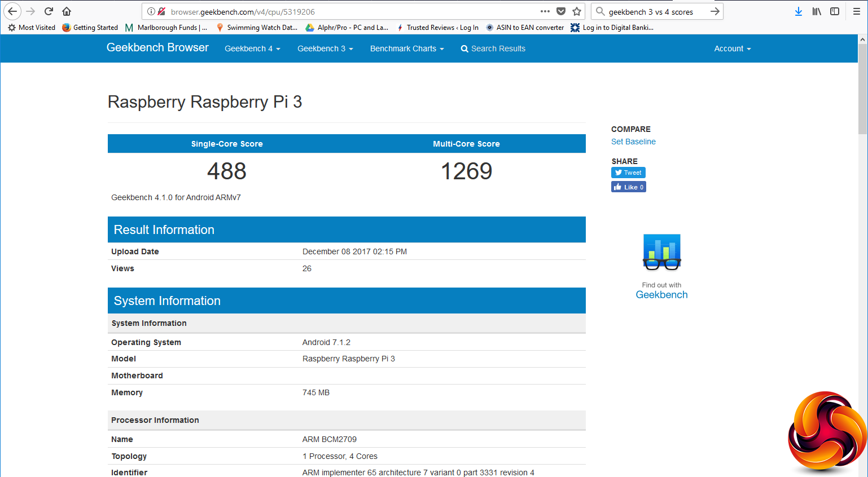This screenshot has height=477, width=868.
Task: Expand the Geekbench 3 dropdown
Action: (x=325, y=48)
